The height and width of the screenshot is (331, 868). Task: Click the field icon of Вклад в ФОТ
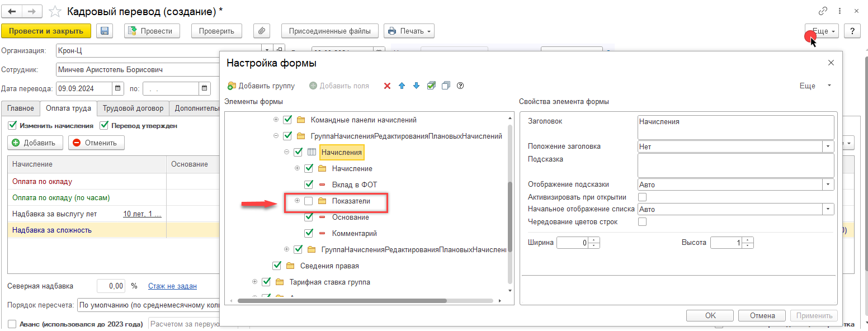coord(322,185)
